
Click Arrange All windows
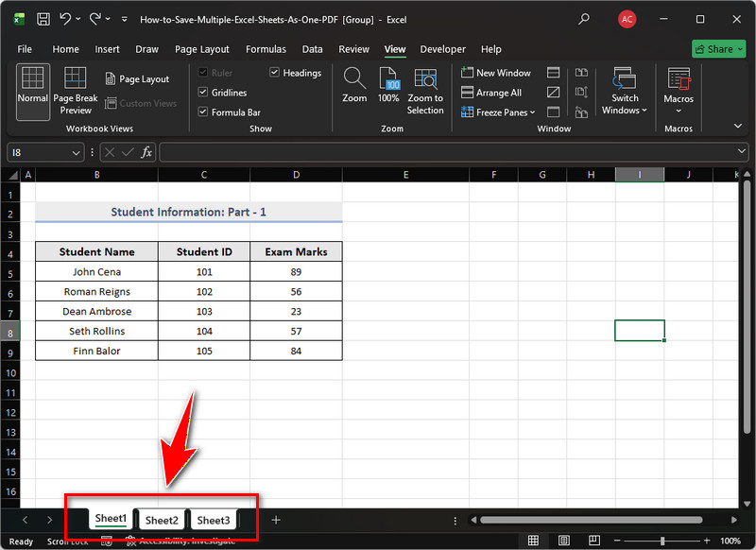(x=491, y=93)
